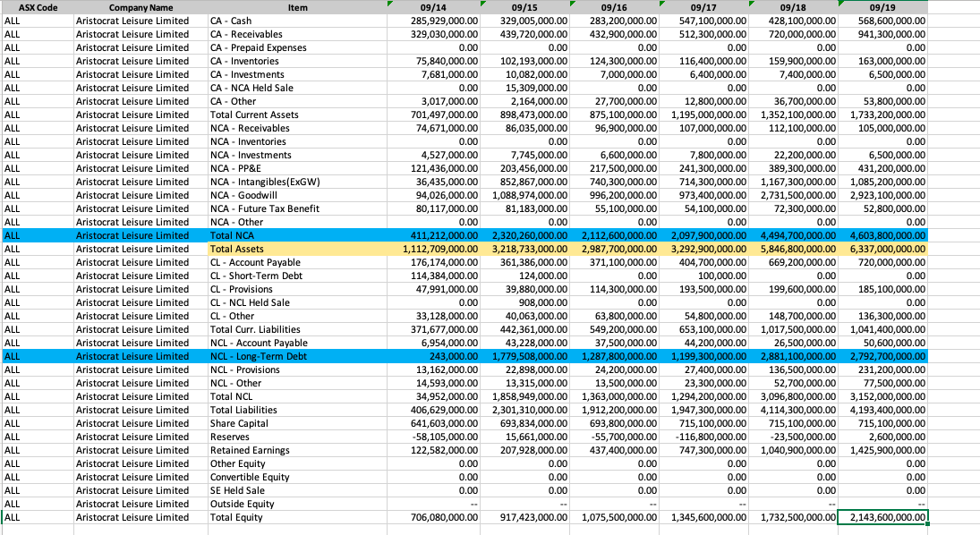The width and height of the screenshot is (980, 535).
Task: Select the negative Reserves value under 09/17
Action: coord(707,437)
